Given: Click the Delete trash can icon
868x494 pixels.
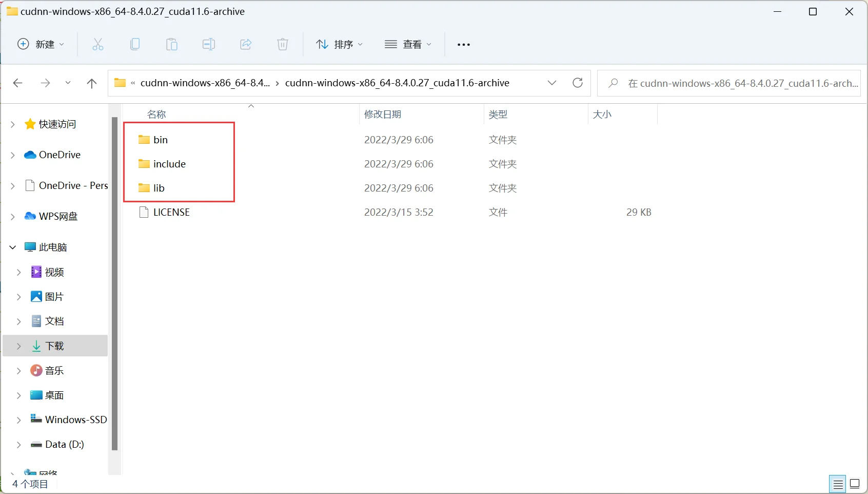Looking at the screenshot, I should click(x=283, y=45).
